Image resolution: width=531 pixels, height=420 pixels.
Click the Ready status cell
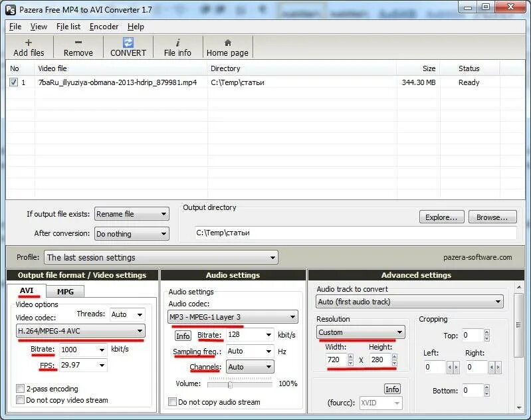pyautogui.click(x=469, y=82)
